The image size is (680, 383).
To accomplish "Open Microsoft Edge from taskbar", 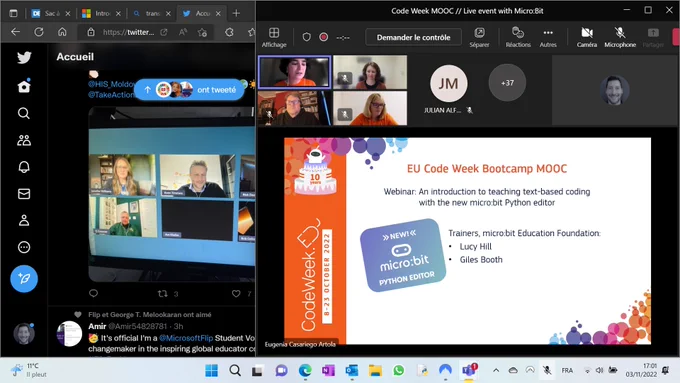I will [x=305, y=370].
